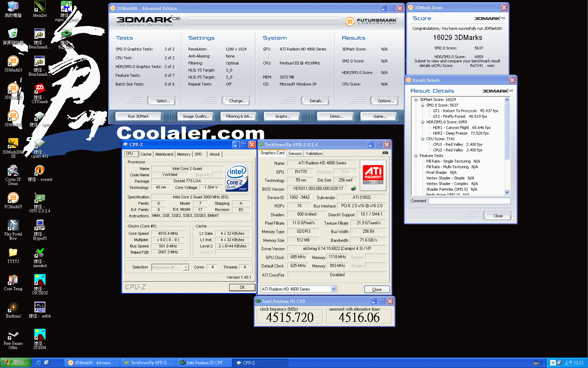Screen dimensions: 588x368
Task: Click the GPU-Z screenshot camera icon
Action: click(x=385, y=153)
